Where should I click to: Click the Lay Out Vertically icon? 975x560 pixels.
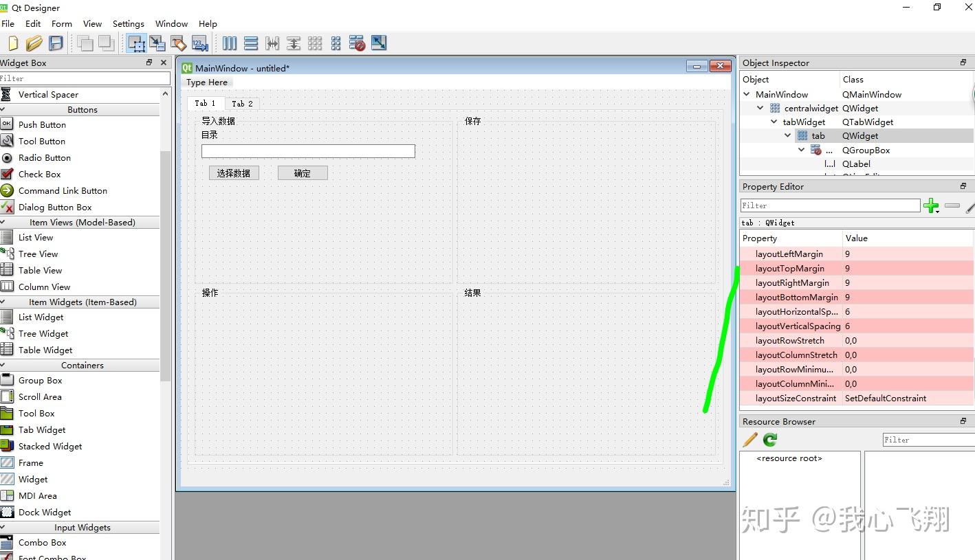click(251, 43)
